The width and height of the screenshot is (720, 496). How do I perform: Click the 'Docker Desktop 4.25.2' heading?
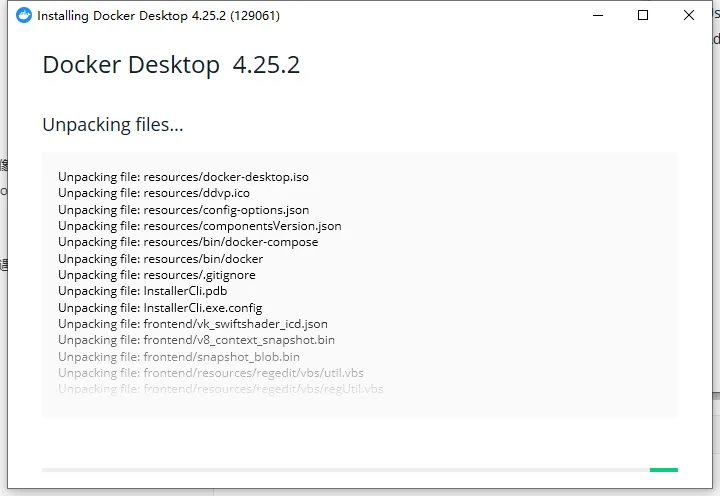pos(171,65)
